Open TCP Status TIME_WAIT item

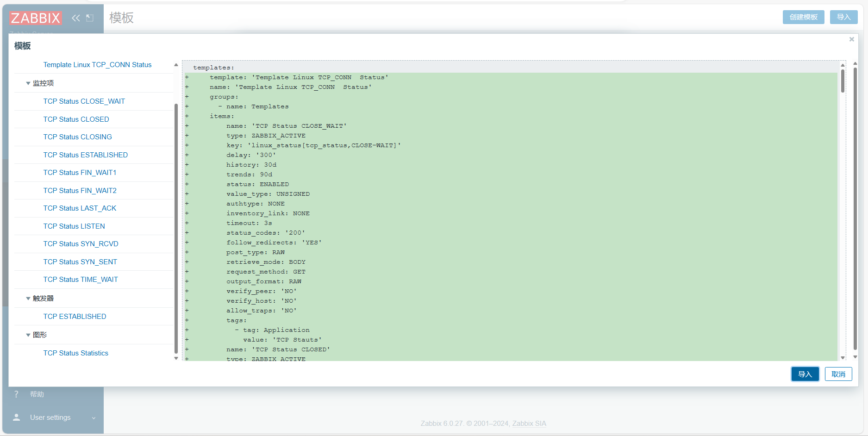[x=81, y=280]
